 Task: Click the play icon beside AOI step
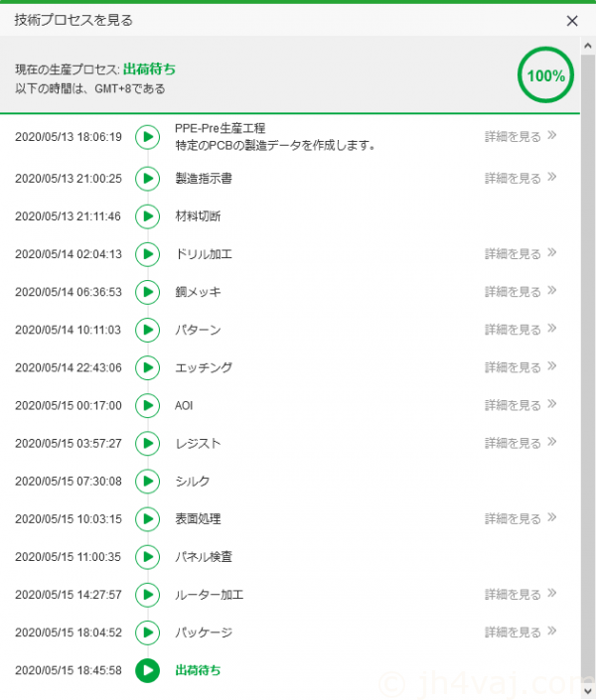point(147,405)
